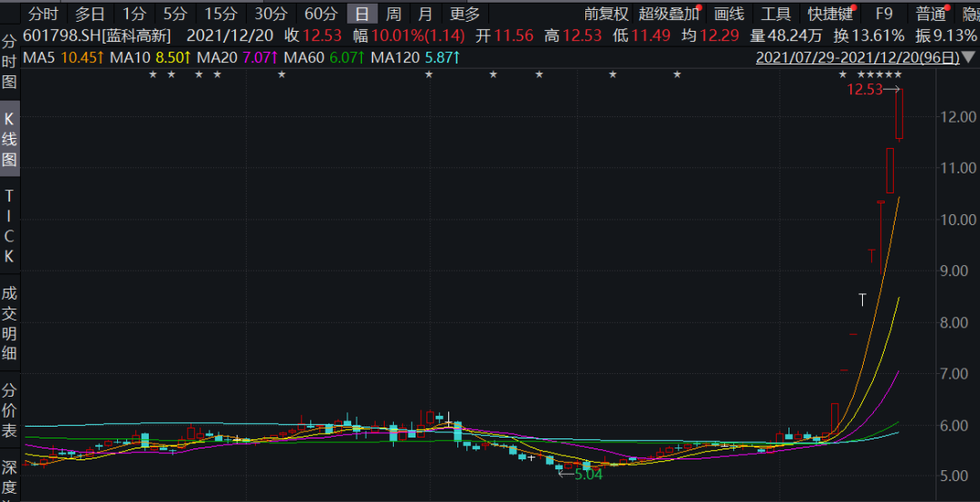Switch to the 分时 intraday view tab

point(43,14)
